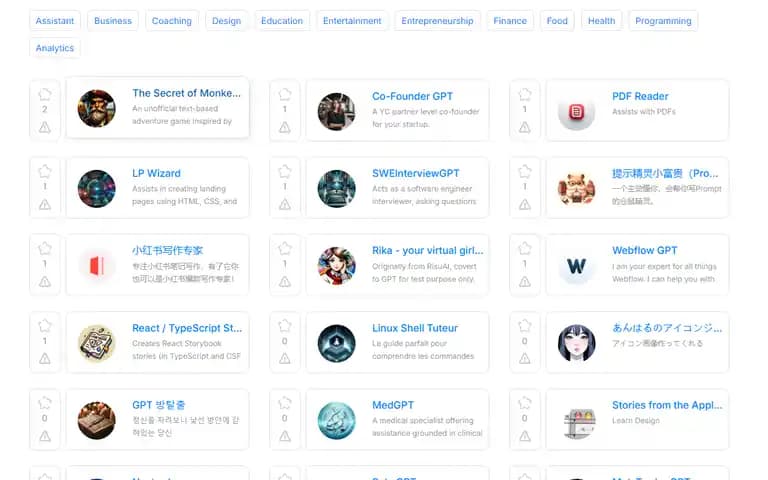The width and height of the screenshot is (768, 480).
Task: Click the Co-Founder GPT avatar image
Action: coord(336,112)
